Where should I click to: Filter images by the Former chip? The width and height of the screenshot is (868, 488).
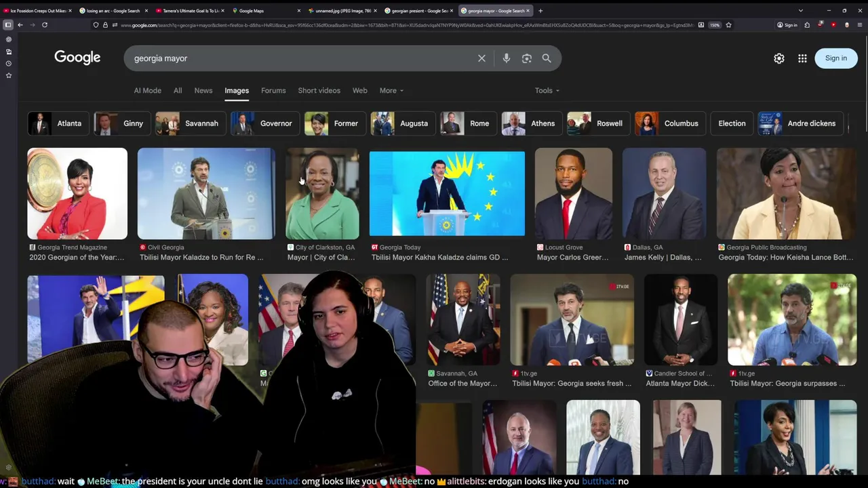[334, 123]
